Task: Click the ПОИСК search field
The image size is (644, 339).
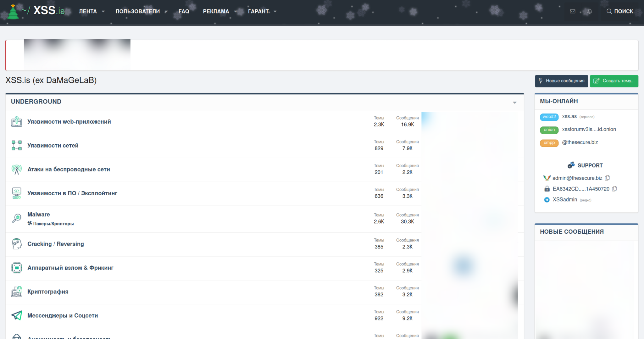Action: (620, 11)
